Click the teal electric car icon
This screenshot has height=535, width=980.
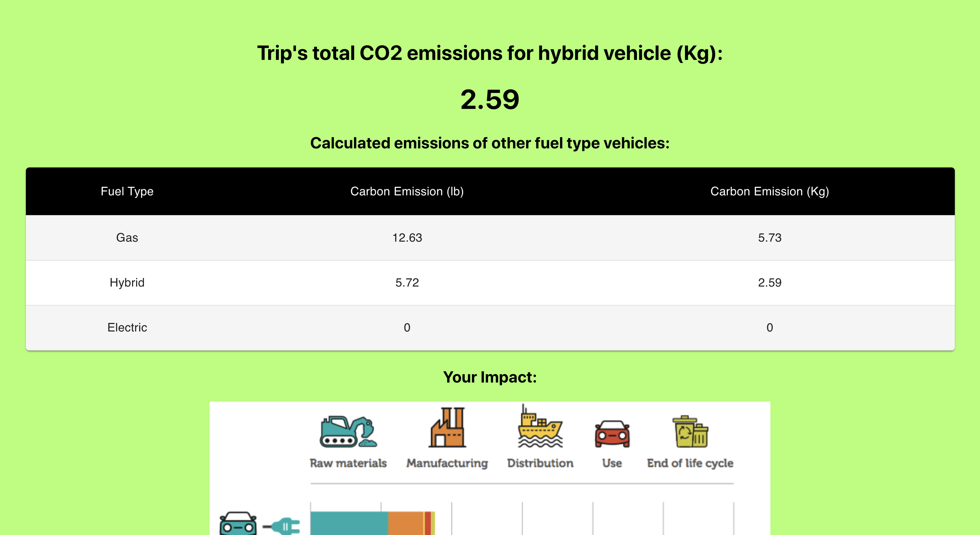click(238, 524)
